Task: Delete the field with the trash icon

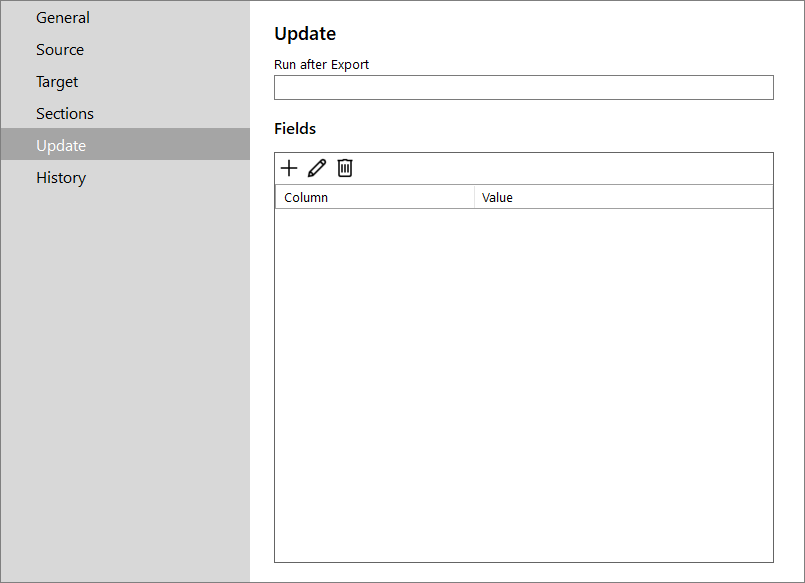Action: [345, 168]
